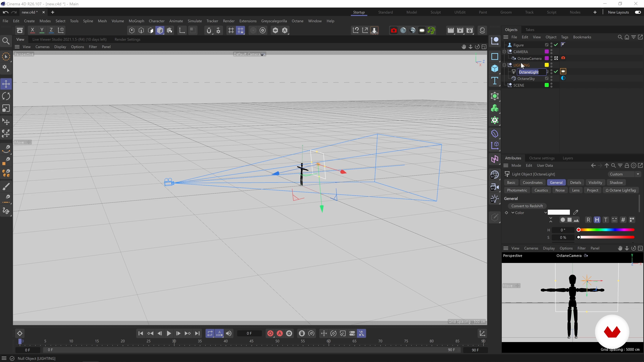Toggle New Layouts switch
The width and height of the screenshot is (644, 362).
[638, 12]
